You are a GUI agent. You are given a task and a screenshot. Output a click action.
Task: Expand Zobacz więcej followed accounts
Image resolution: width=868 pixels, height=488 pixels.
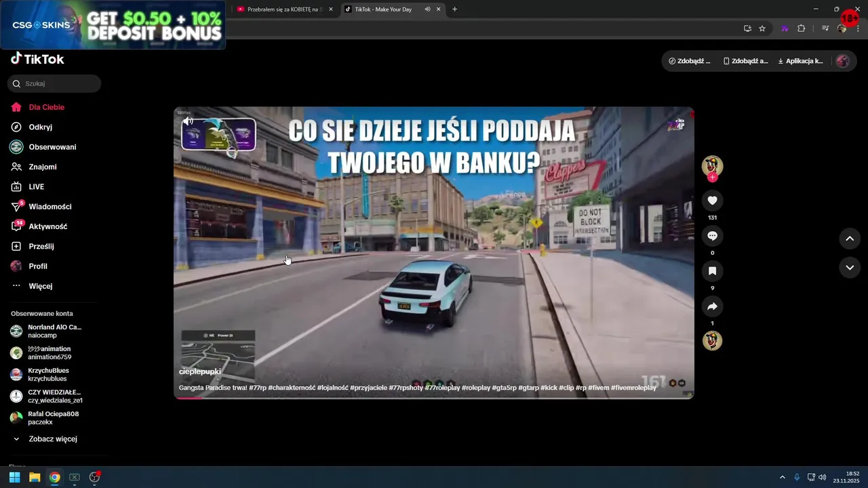pyautogui.click(x=53, y=439)
